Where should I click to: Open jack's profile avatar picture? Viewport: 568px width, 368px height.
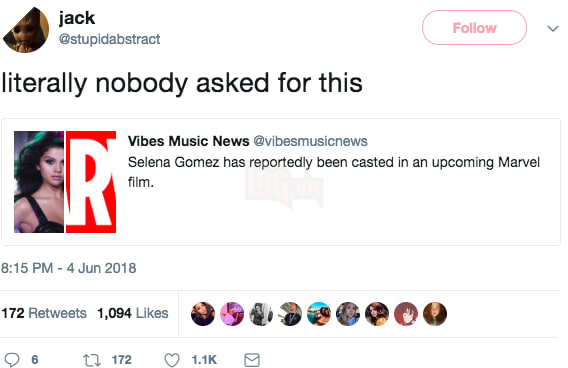pos(26,30)
